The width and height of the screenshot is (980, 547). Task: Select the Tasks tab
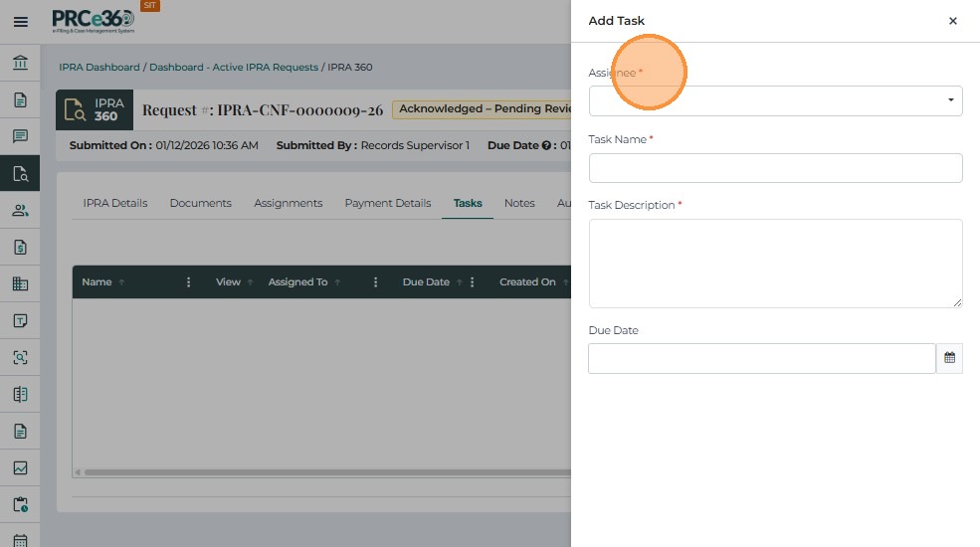pyautogui.click(x=468, y=203)
